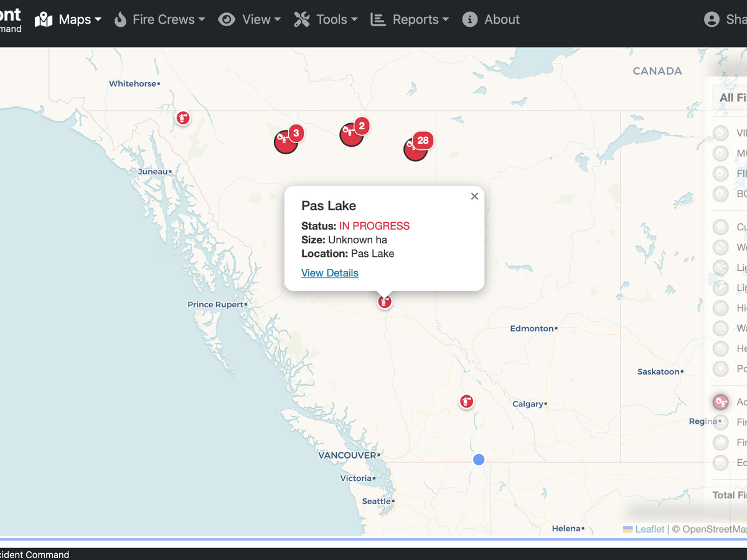Viewport: 747px width, 560px height.
Task: Click the Pas Lake fire marker below popup
Action: [385, 302]
